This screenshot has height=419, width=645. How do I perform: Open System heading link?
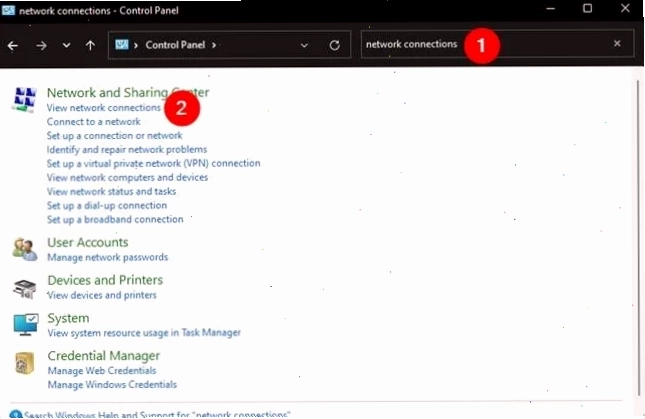[x=68, y=318]
